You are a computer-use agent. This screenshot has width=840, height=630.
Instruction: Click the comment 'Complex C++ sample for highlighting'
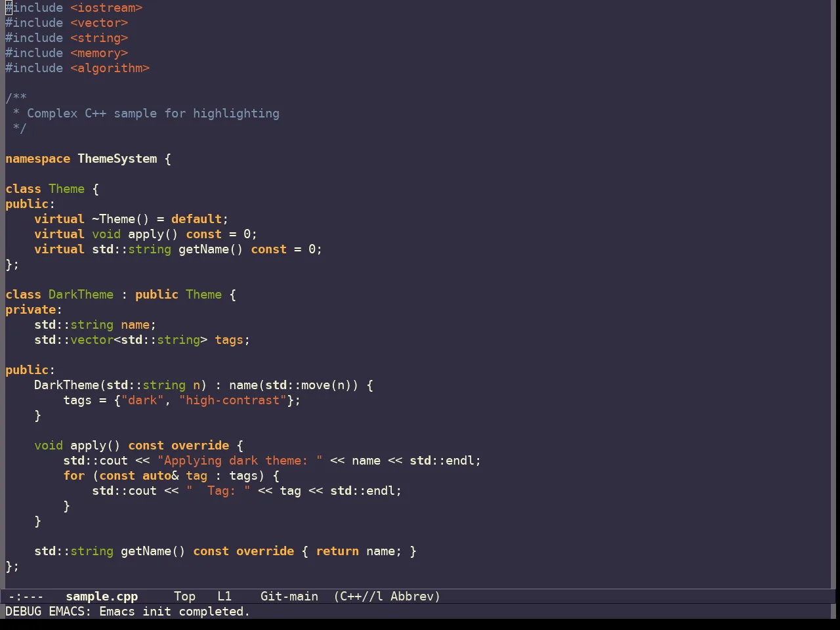point(153,114)
